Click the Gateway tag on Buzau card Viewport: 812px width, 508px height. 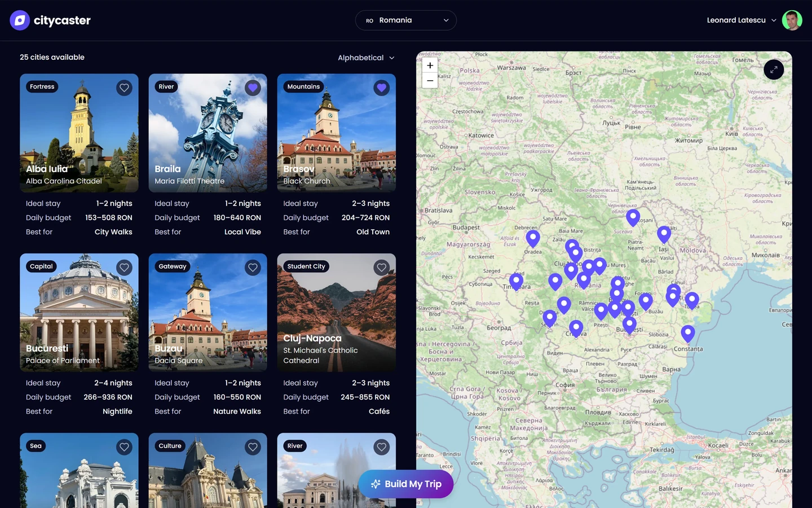pyautogui.click(x=173, y=266)
